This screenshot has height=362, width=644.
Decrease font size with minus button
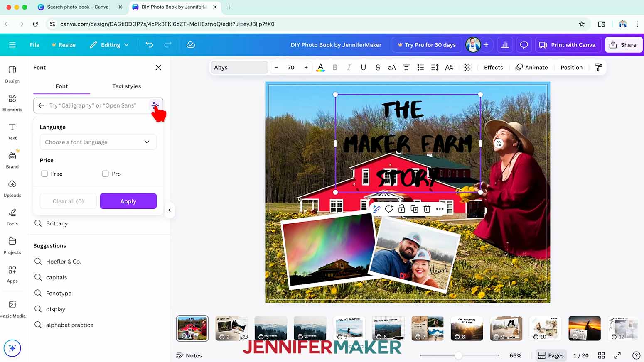276,67
